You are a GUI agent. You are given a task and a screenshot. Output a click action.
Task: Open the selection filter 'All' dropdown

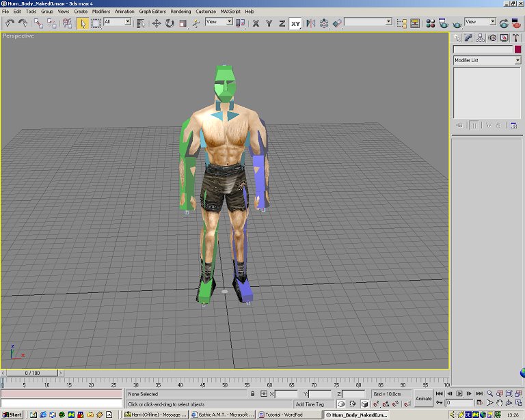pos(117,23)
